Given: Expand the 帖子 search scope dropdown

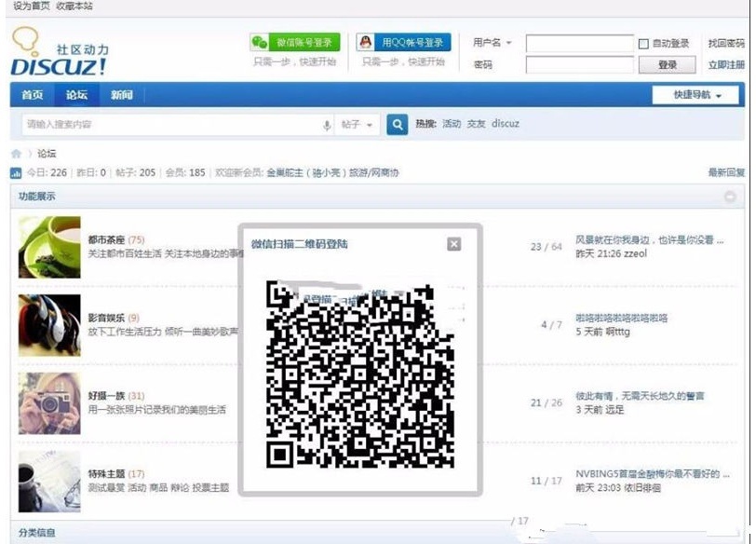Looking at the screenshot, I should [357, 124].
